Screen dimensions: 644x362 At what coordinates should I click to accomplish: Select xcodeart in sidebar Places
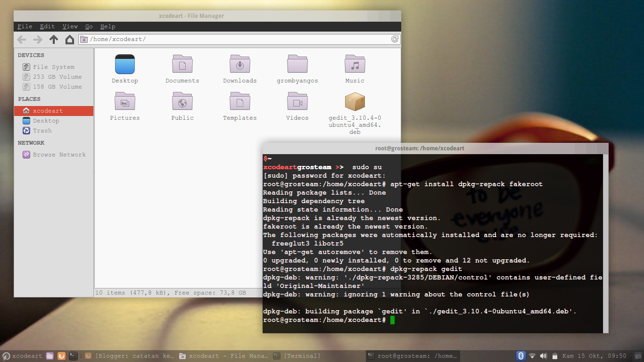tap(54, 111)
